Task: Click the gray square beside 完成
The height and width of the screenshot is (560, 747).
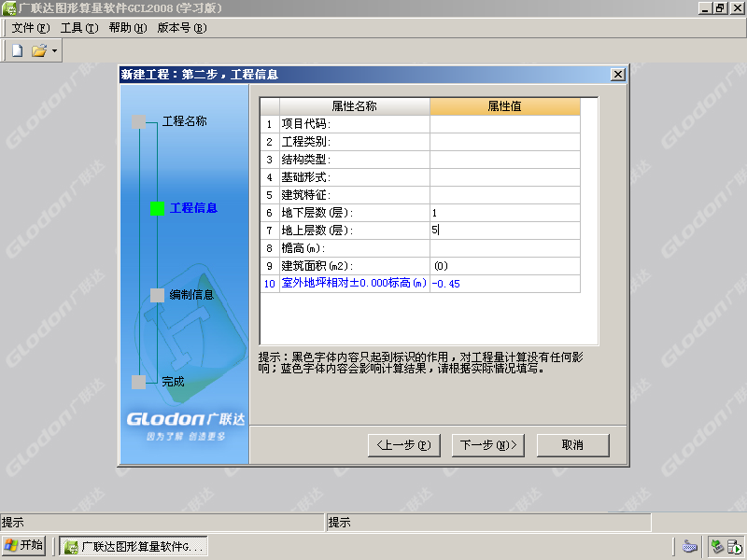Action: click(138, 382)
